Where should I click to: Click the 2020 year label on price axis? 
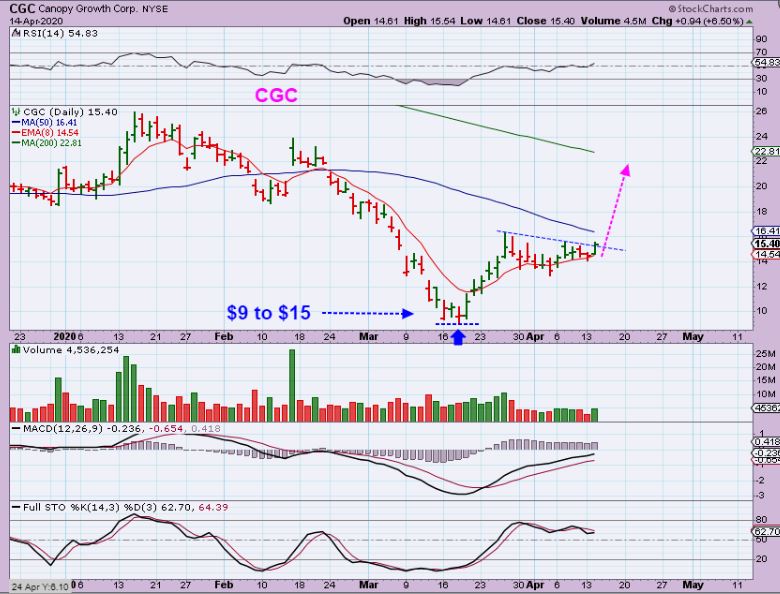[64, 337]
